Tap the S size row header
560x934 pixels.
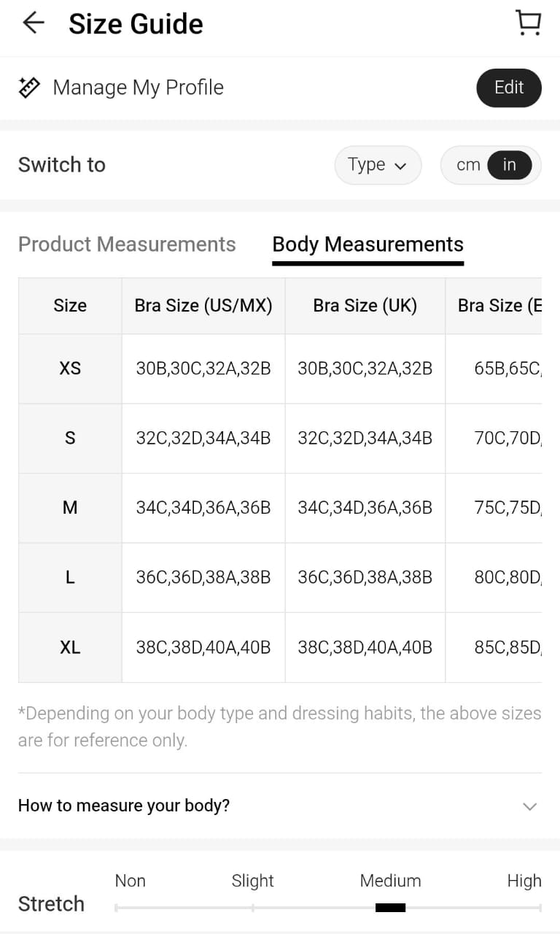click(70, 439)
